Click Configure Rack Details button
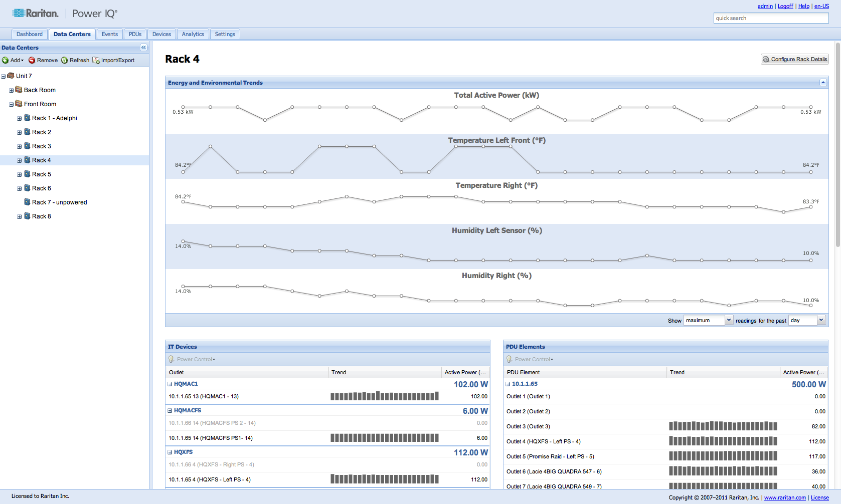 click(794, 59)
